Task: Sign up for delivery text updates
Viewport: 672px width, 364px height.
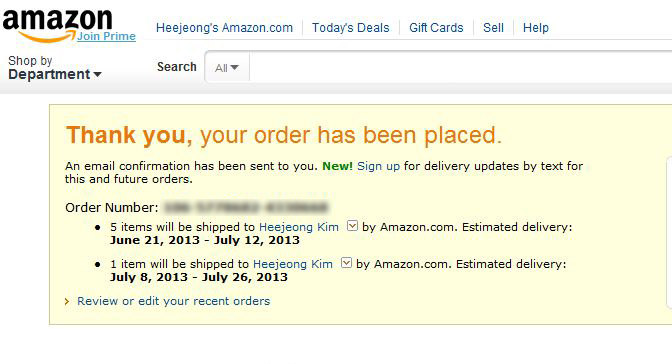Action: point(378,166)
